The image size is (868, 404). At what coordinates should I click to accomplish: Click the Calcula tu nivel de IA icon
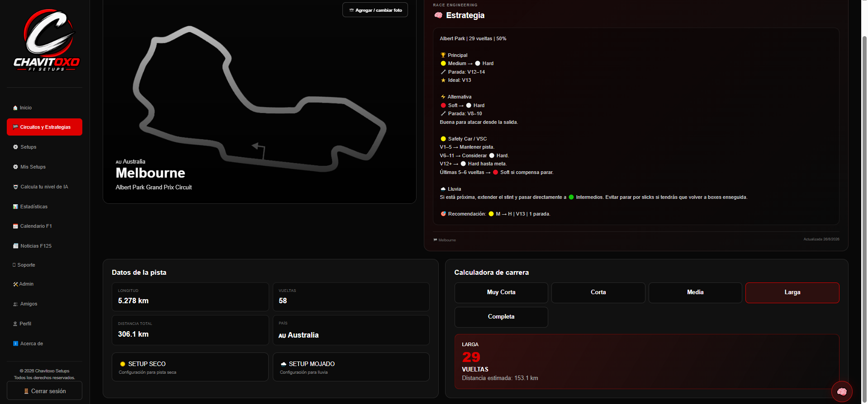15,187
